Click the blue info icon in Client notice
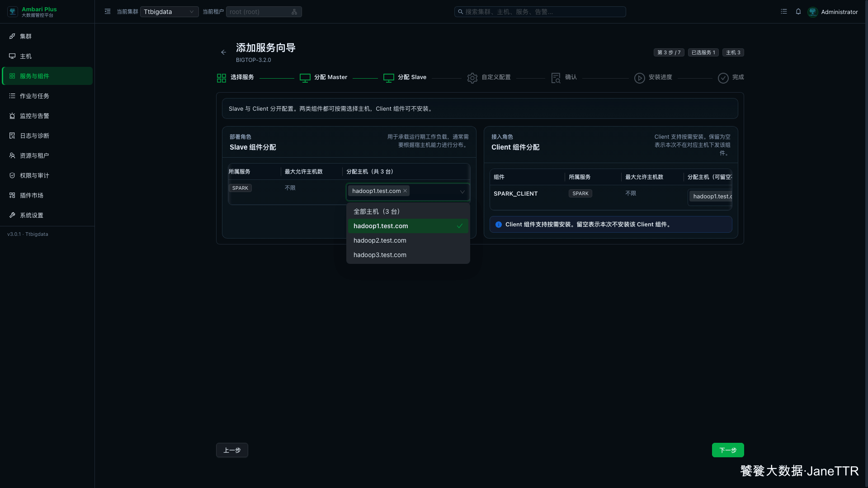 tap(499, 225)
